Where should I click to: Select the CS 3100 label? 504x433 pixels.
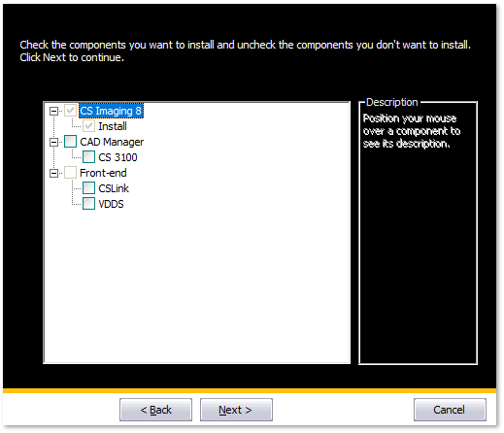coord(118,157)
